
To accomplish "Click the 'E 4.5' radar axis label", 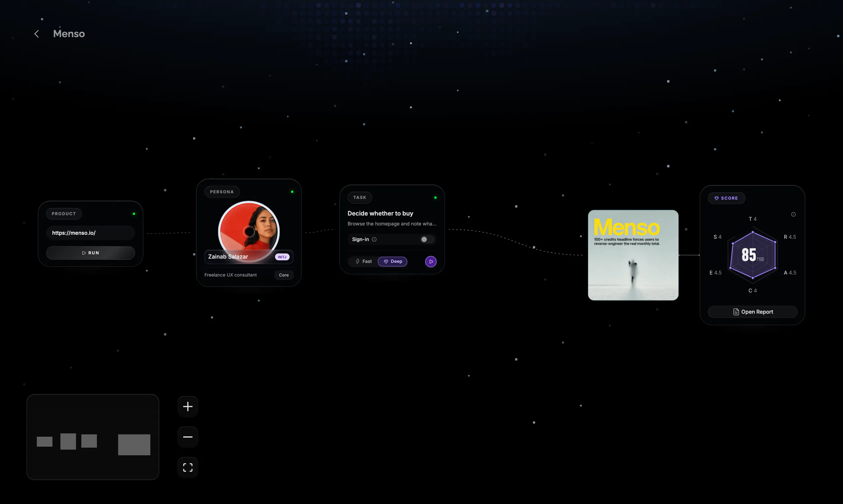I will click(716, 273).
